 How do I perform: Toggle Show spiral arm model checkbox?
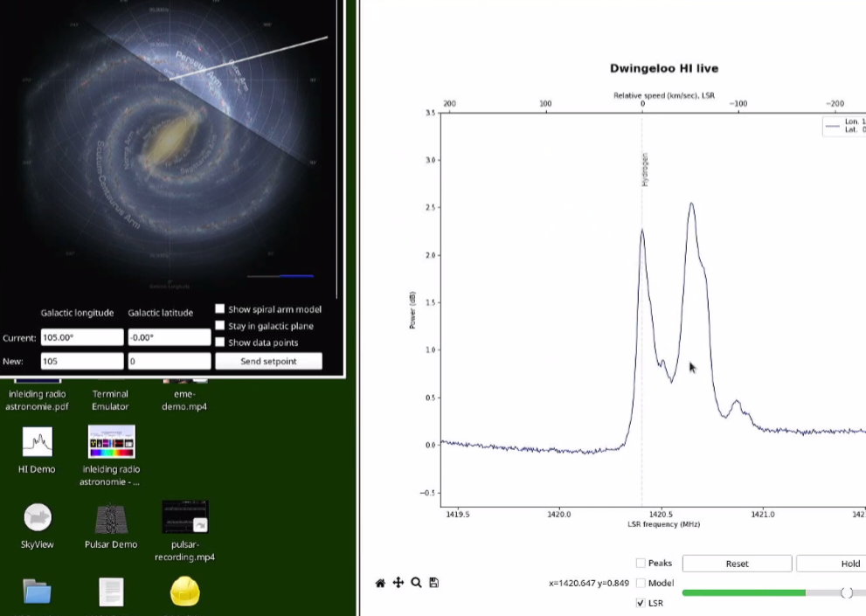[x=220, y=309]
